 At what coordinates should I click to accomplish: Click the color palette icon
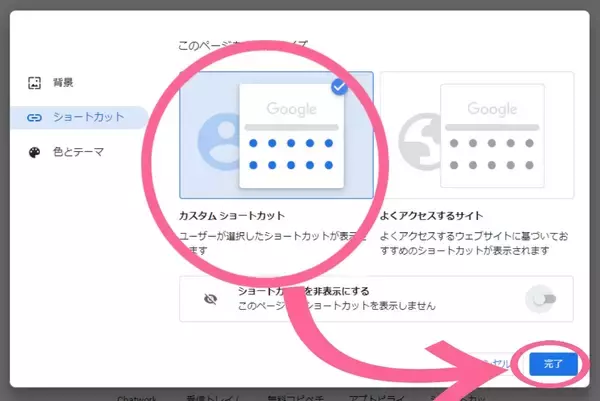click(34, 152)
